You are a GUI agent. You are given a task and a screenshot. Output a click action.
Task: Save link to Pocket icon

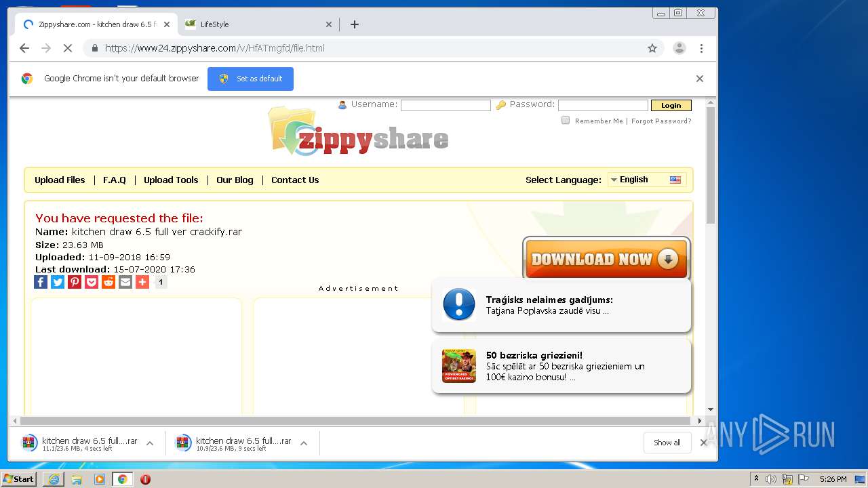92,282
